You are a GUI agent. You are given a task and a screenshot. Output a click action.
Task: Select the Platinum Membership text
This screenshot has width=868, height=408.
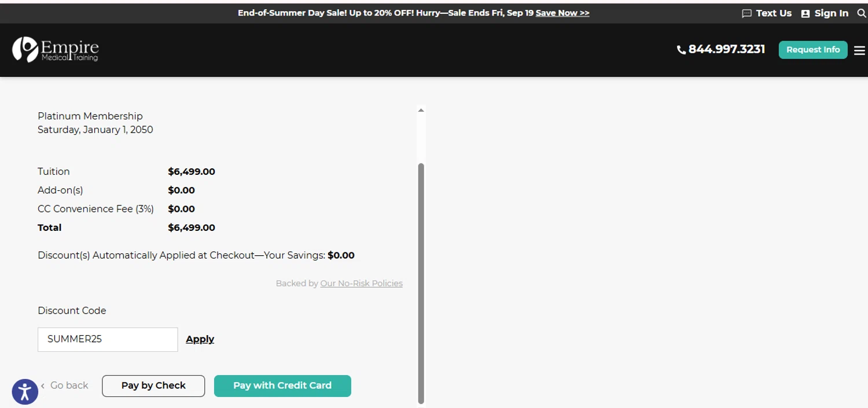click(x=90, y=116)
